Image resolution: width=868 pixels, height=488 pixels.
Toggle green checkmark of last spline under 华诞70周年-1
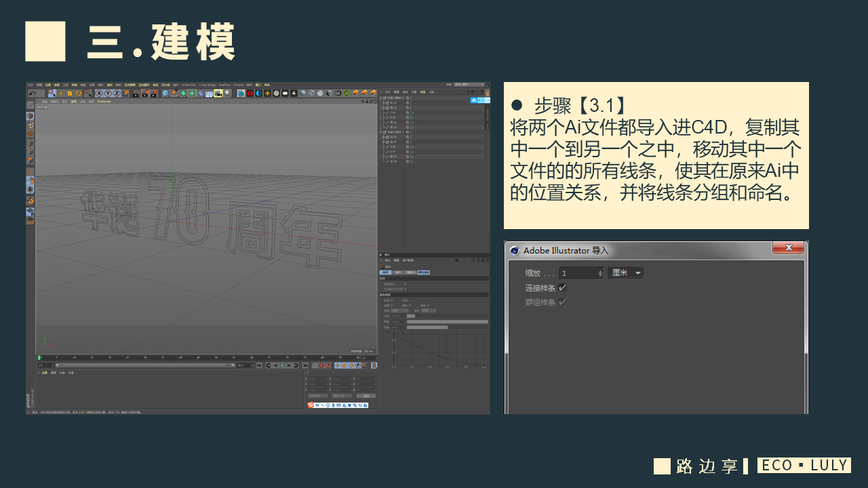(413, 161)
